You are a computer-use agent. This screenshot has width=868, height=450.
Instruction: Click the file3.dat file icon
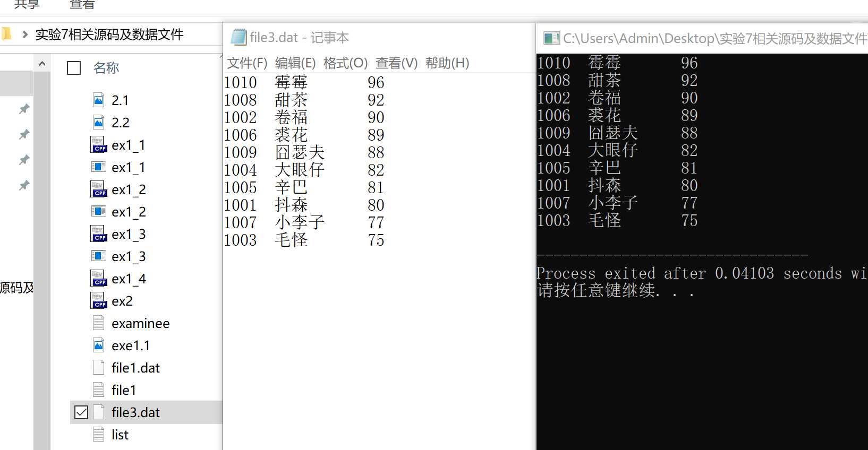pos(99,412)
